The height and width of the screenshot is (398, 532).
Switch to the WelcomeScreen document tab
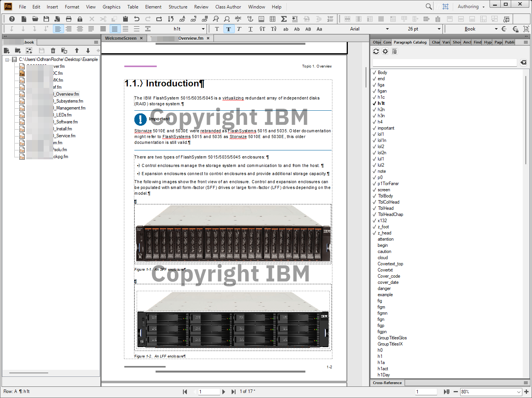(x=120, y=38)
